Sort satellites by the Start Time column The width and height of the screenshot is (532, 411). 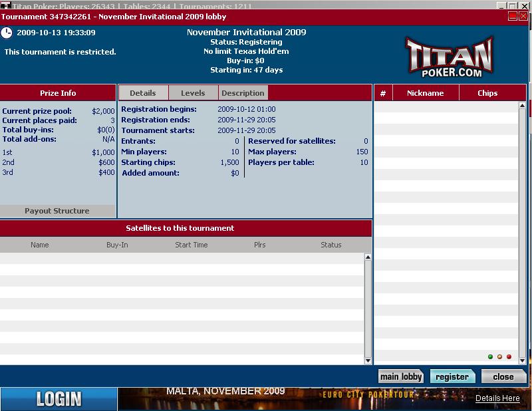[x=192, y=245]
